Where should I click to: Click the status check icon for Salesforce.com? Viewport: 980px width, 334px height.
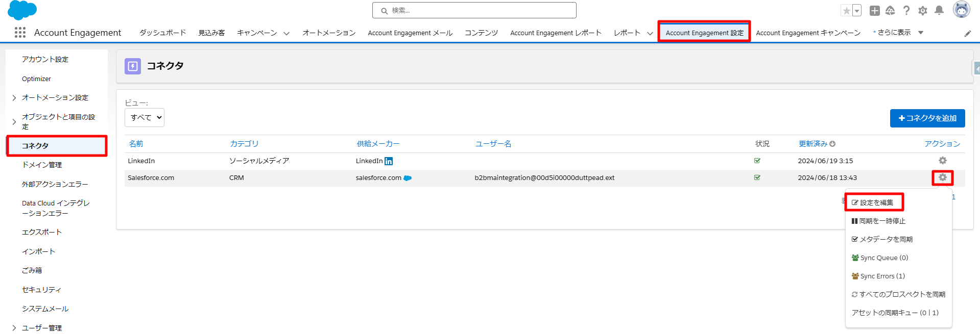[x=757, y=177]
